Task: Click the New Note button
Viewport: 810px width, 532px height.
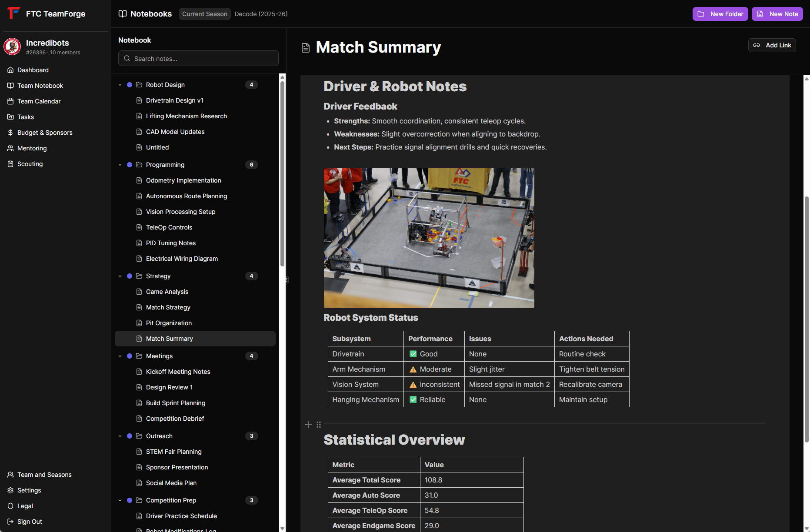Action: [x=777, y=13]
